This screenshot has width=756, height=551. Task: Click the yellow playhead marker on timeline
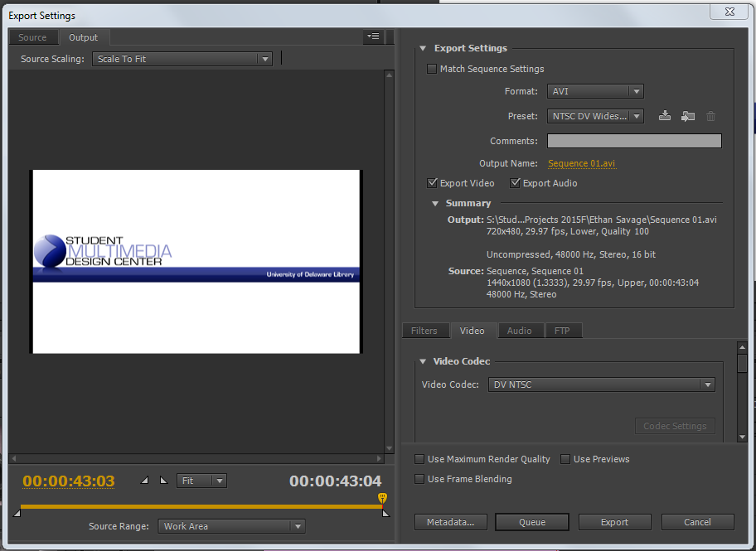click(x=382, y=498)
